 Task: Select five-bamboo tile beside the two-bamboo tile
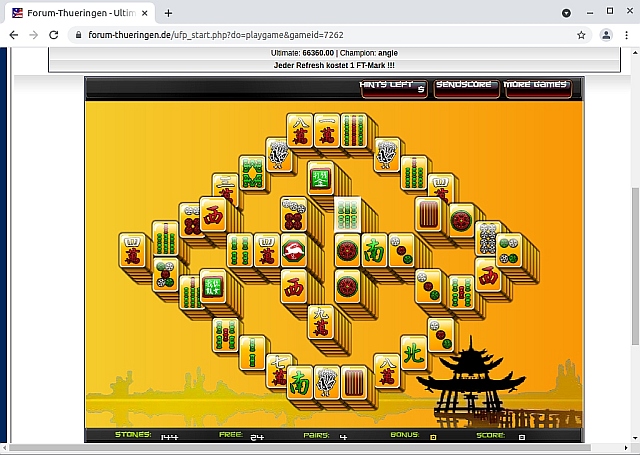coord(225,335)
